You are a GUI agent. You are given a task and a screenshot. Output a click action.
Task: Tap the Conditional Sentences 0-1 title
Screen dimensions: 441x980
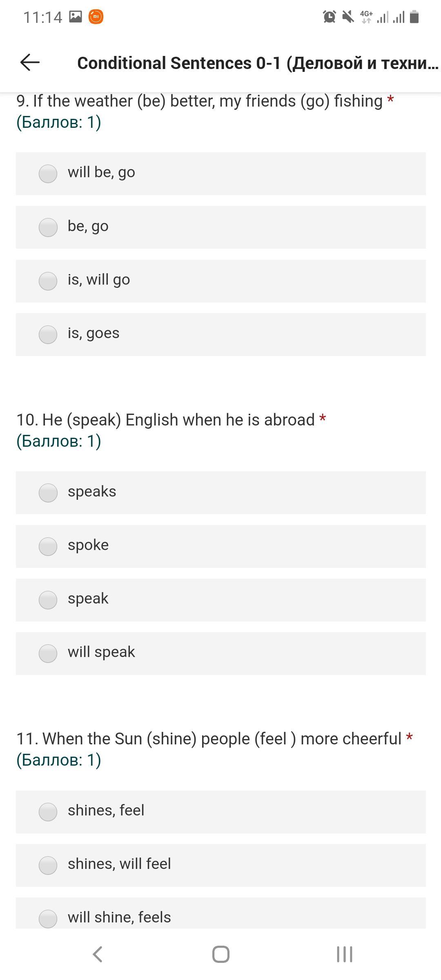point(258,63)
